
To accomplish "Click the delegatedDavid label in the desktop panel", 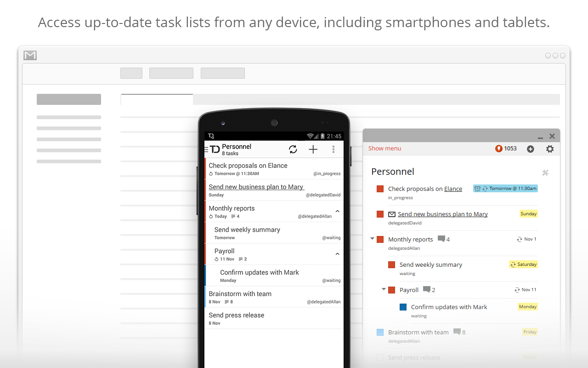I will [x=405, y=223].
